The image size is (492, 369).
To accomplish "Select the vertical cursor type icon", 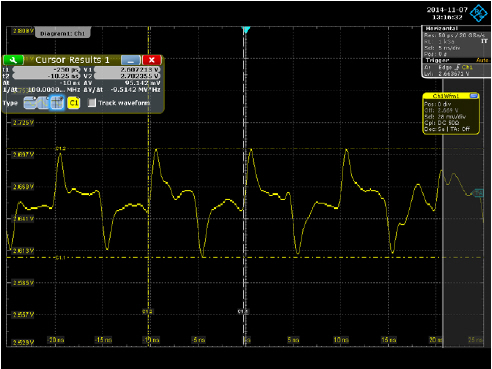I will pyautogui.click(x=43, y=103).
